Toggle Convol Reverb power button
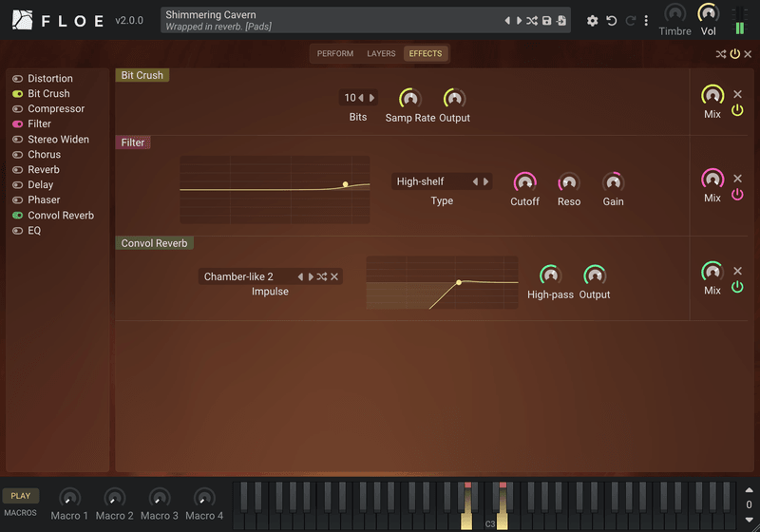760x532 pixels. (737, 287)
